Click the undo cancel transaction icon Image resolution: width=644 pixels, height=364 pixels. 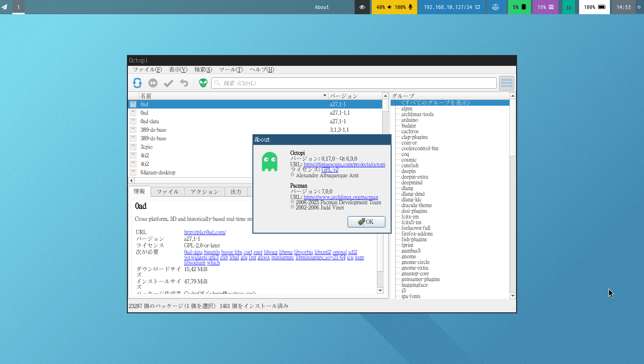[x=184, y=83]
